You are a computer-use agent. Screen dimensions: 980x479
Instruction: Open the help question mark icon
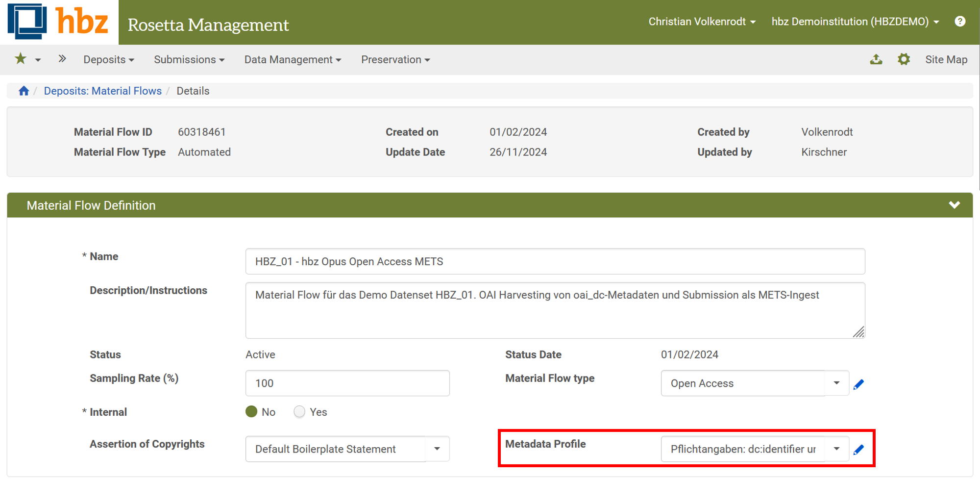(960, 21)
